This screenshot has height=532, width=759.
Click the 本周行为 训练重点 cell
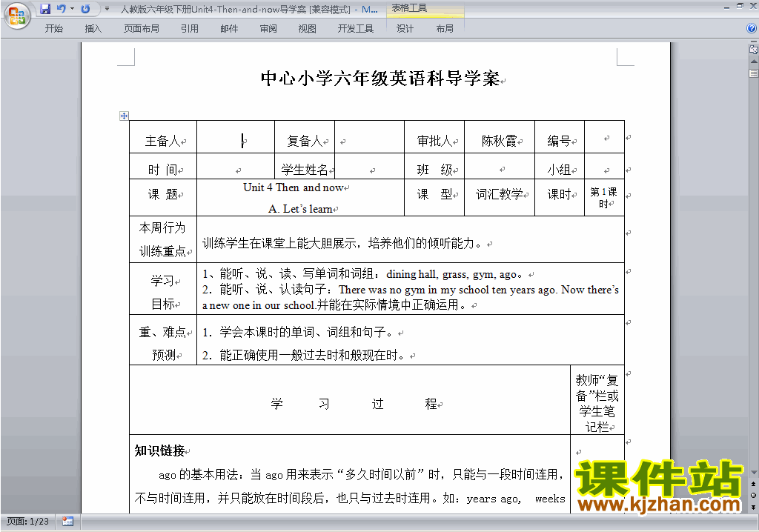pyautogui.click(x=162, y=239)
